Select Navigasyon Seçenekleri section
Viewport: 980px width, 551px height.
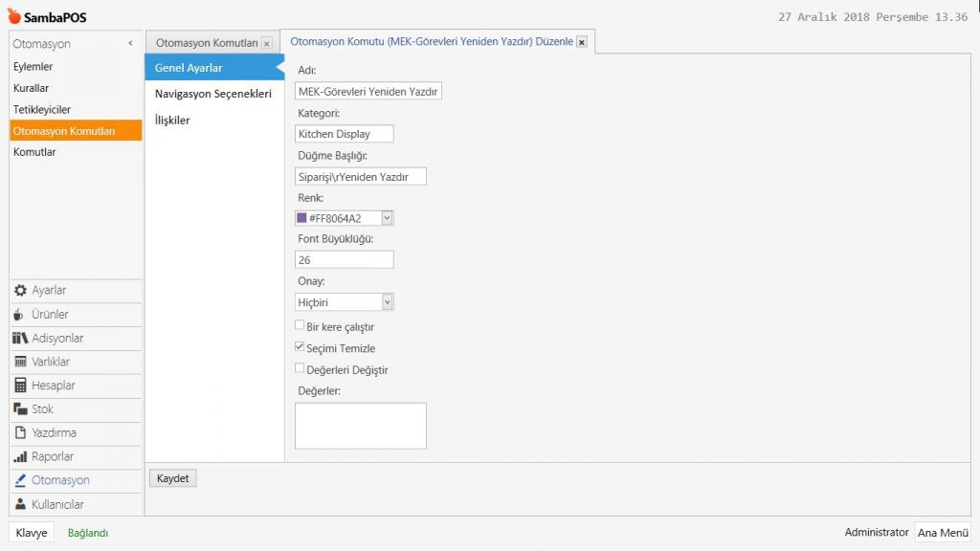click(212, 94)
